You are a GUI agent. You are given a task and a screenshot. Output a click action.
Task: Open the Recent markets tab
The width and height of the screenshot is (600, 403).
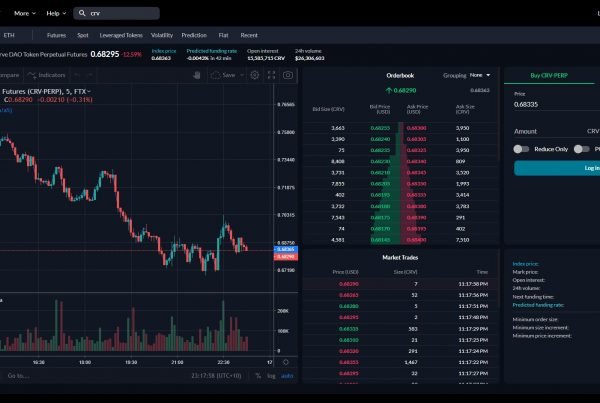click(249, 35)
